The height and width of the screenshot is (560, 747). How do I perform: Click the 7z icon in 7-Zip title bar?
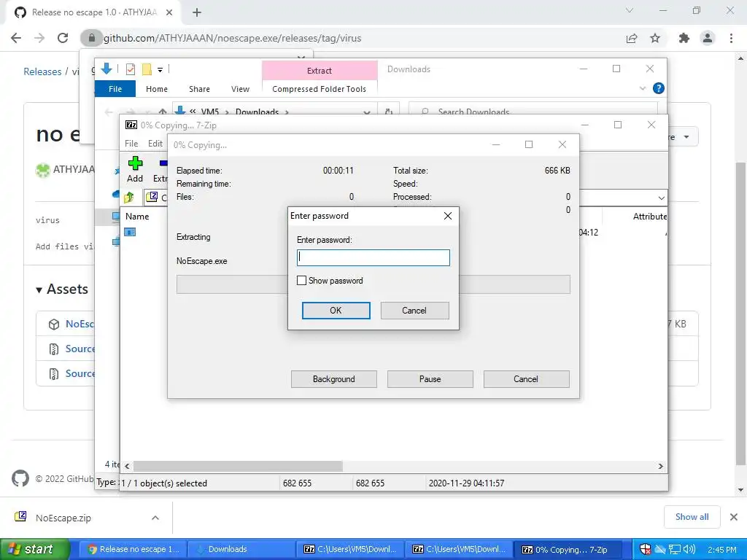tap(131, 125)
